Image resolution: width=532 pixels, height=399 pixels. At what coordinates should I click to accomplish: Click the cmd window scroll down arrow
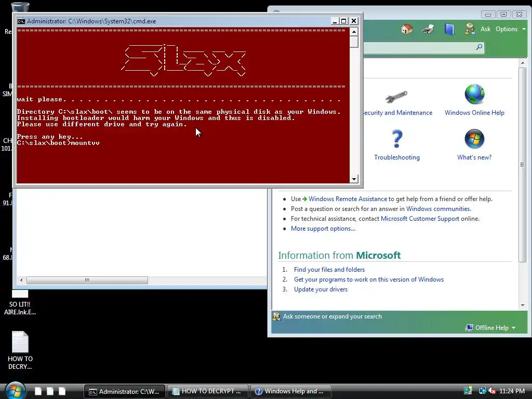[x=354, y=179]
